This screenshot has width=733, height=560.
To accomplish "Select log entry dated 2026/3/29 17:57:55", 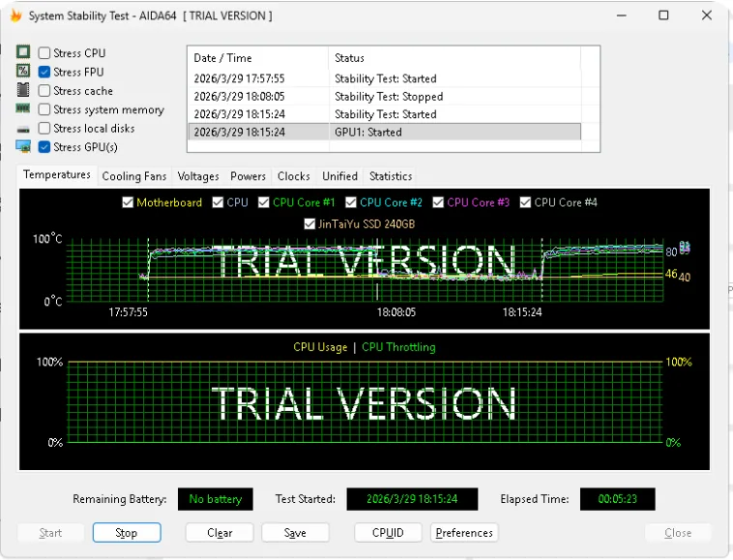I will [x=385, y=78].
